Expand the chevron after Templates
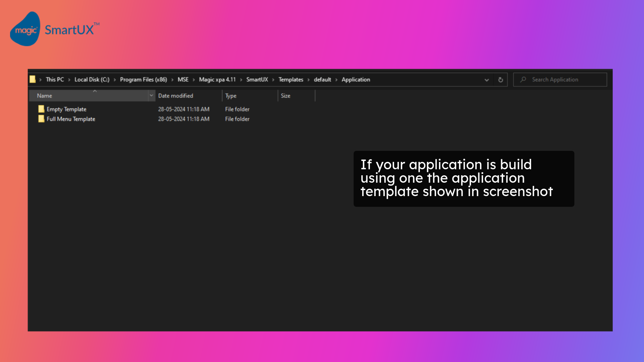The width and height of the screenshot is (644, 362). (x=308, y=79)
